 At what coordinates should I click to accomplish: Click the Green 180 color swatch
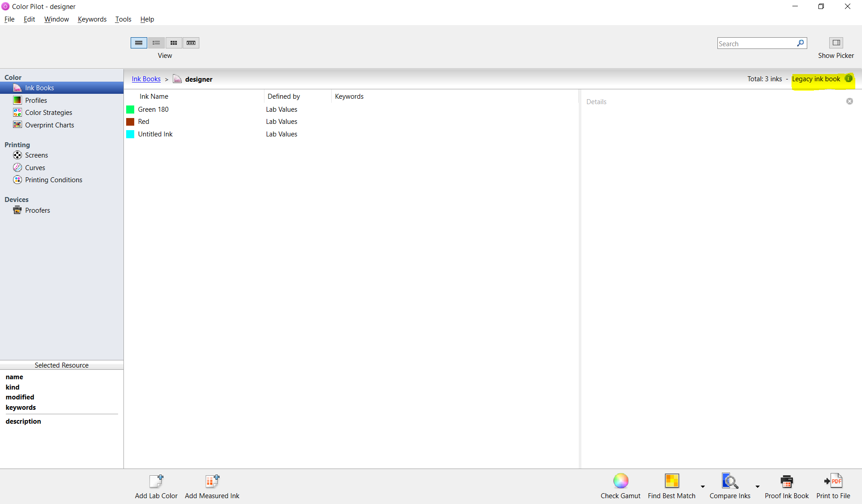130,109
